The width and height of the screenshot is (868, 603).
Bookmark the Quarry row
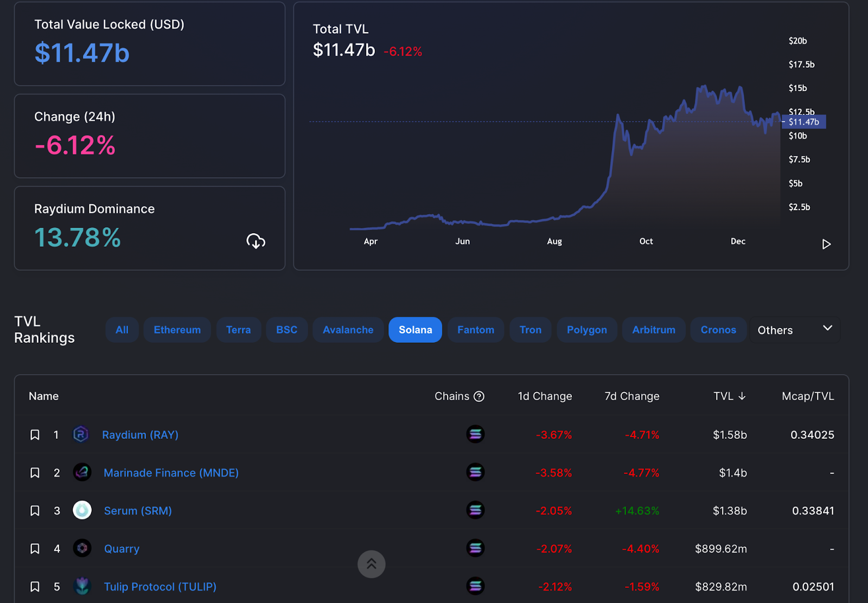35,549
